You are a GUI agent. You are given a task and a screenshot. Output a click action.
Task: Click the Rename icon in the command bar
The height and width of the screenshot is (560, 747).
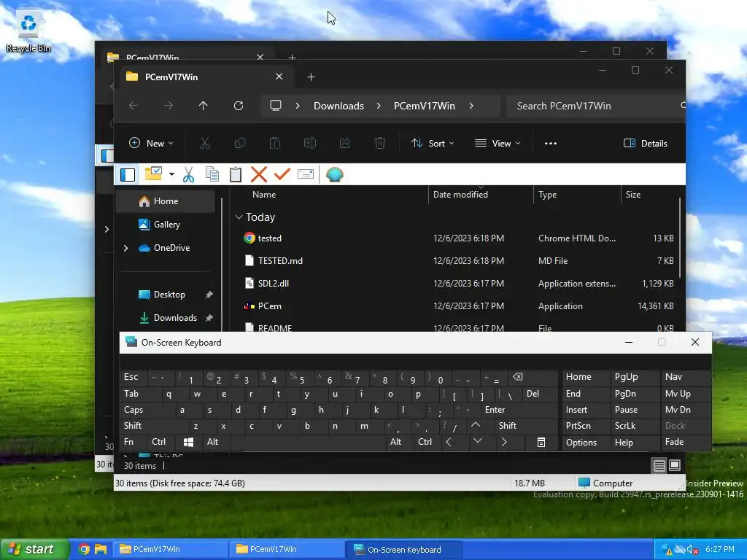[310, 144]
